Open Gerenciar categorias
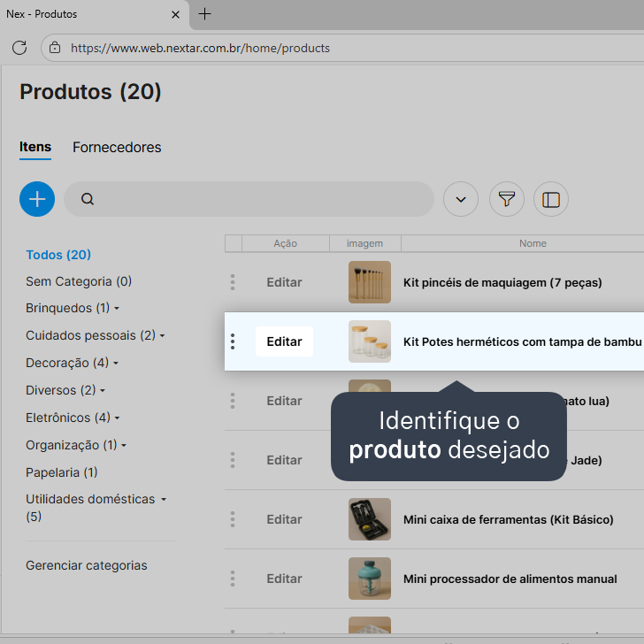The height and width of the screenshot is (644, 644). click(x=87, y=565)
